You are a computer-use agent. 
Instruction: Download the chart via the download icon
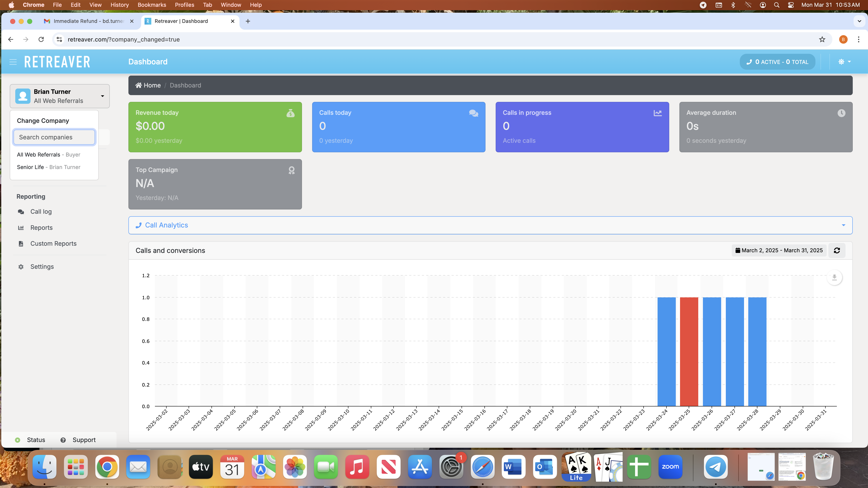[x=834, y=277]
